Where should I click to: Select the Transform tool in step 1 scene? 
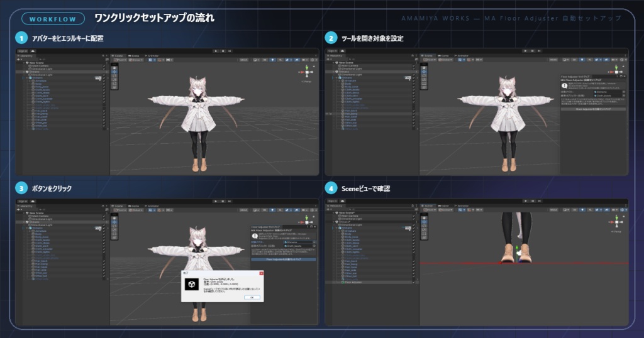114,87
